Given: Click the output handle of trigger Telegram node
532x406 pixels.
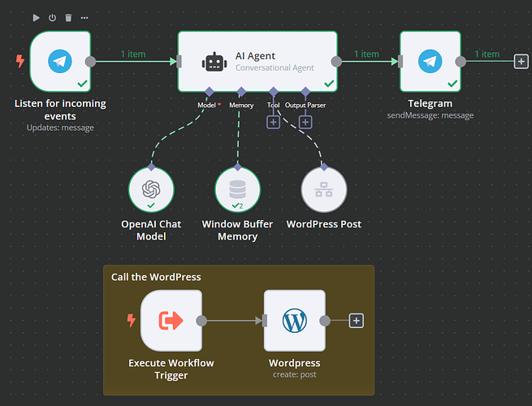Looking at the screenshot, I should (x=91, y=62).
